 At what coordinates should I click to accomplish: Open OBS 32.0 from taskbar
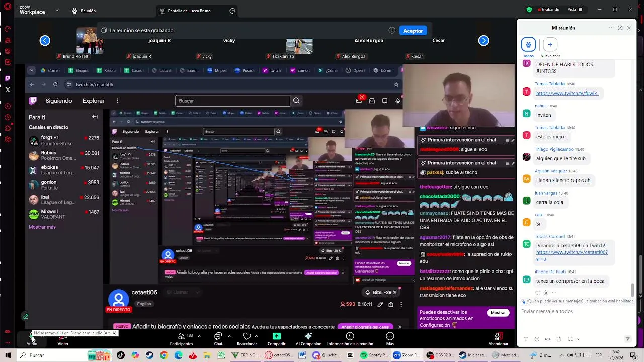click(440, 355)
